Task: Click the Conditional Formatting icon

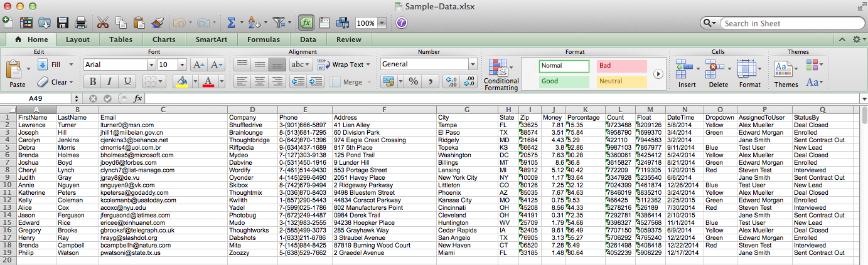Action: point(498,68)
